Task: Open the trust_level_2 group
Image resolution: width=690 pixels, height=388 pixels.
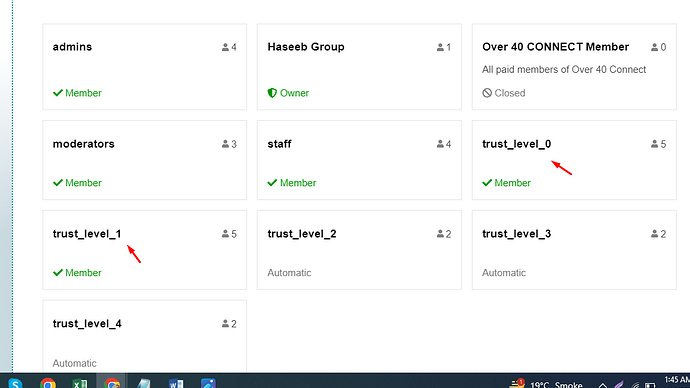Action: 359,250
